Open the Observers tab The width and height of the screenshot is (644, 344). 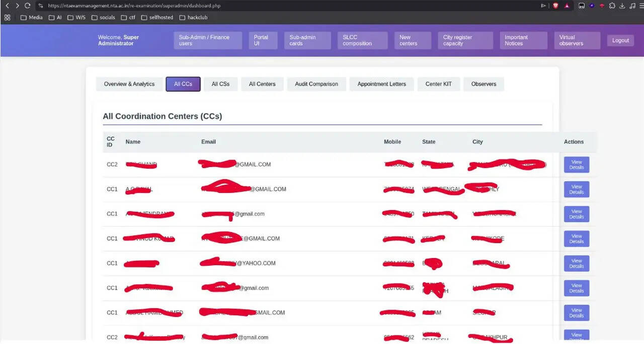(484, 84)
